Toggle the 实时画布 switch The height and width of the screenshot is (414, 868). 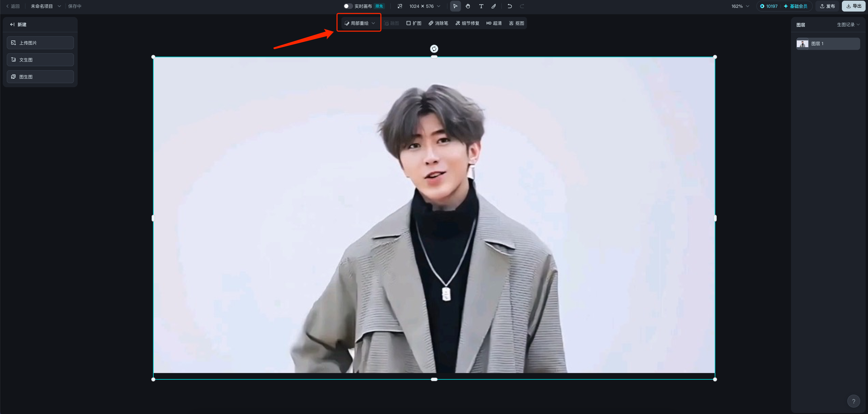click(x=347, y=6)
